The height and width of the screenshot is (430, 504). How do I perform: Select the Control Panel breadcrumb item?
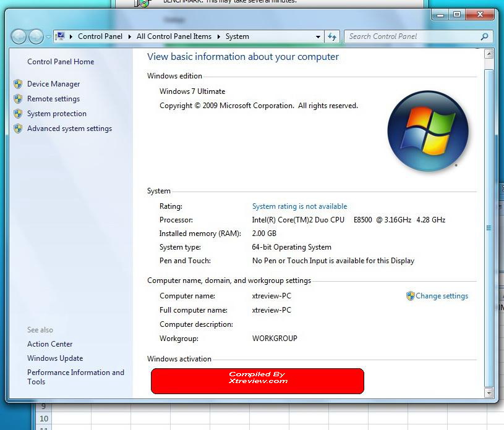[100, 36]
